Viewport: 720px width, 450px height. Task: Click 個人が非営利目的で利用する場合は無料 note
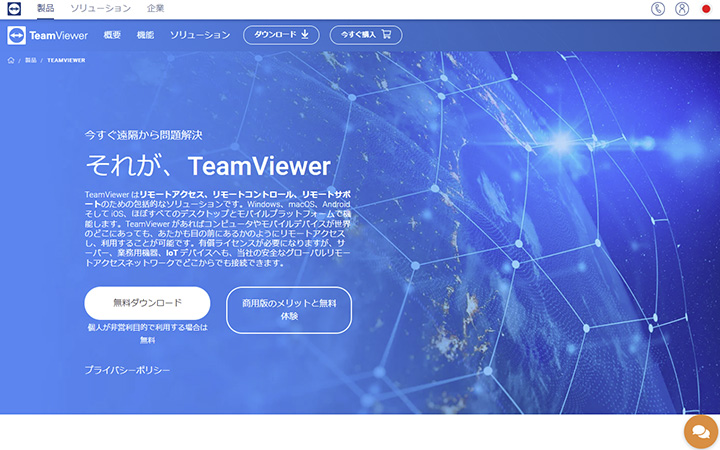(147, 334)
